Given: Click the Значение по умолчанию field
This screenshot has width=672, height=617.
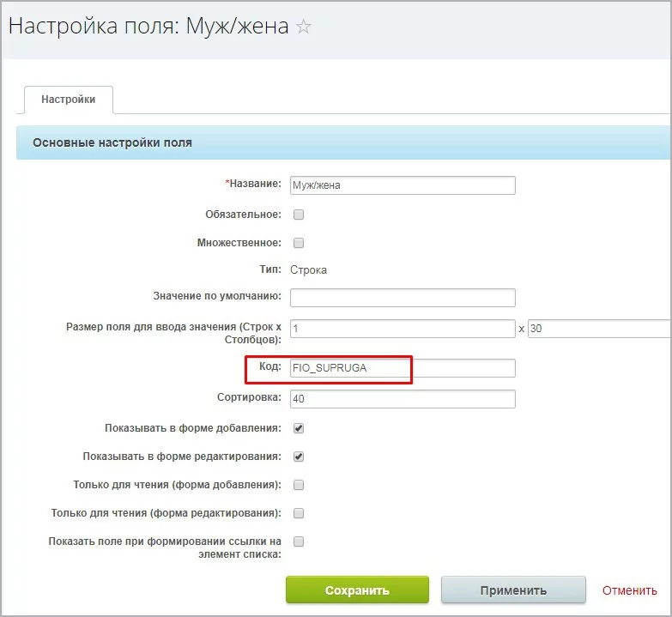Looking at the screenshot, I should click(402, 298).
